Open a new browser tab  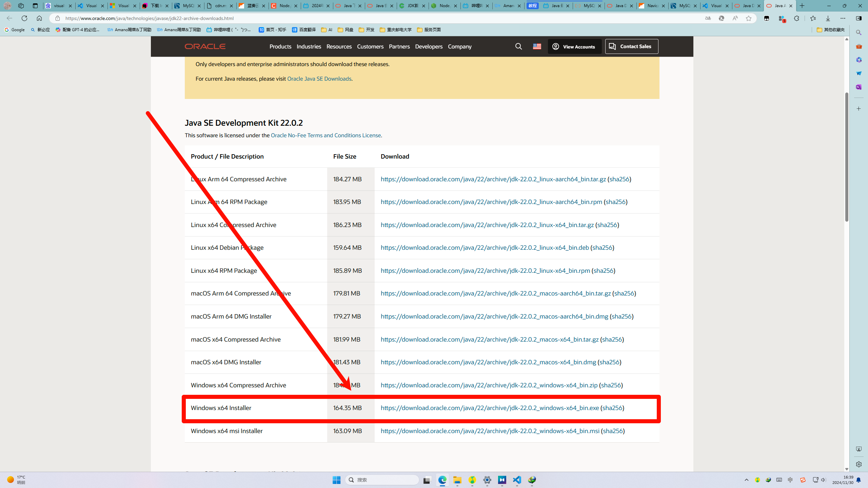pos(802,6)
